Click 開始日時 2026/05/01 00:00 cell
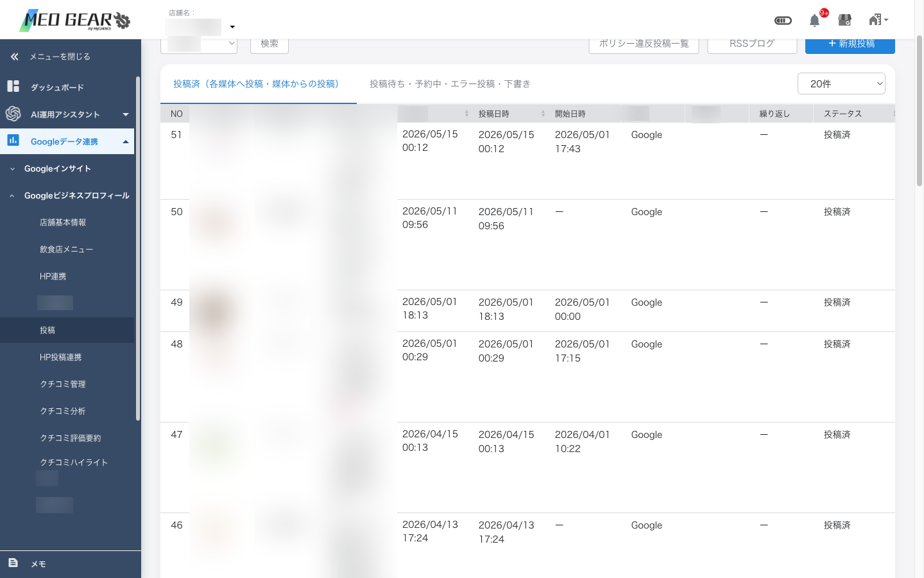This screenshot has width=924, height=578. point(583,310)
